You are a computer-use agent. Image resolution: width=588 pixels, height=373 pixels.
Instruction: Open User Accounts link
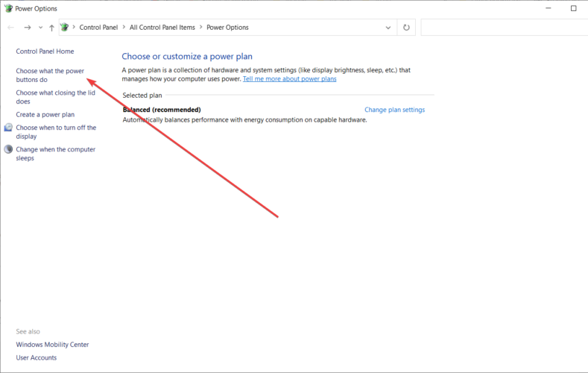click(x=37, y=357)
